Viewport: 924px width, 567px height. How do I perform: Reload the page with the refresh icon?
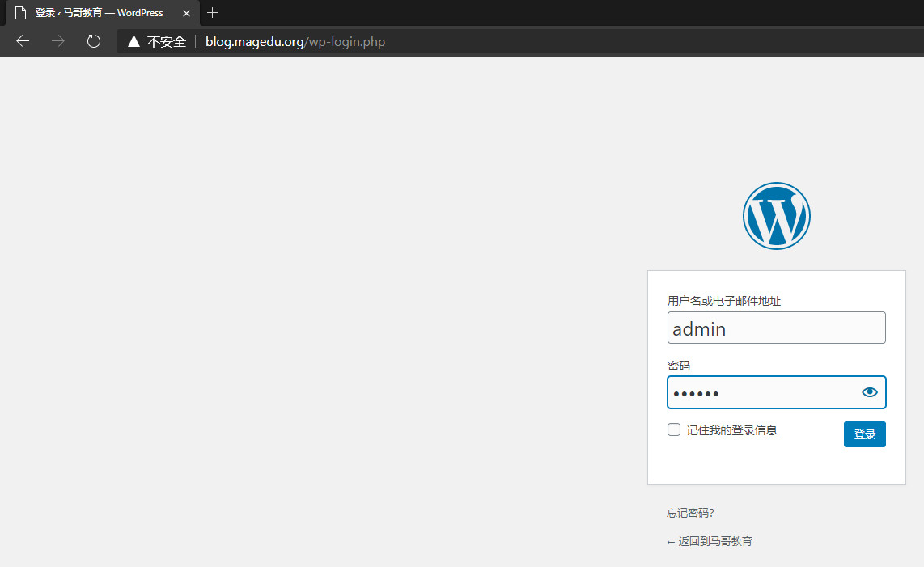[94, 41]
